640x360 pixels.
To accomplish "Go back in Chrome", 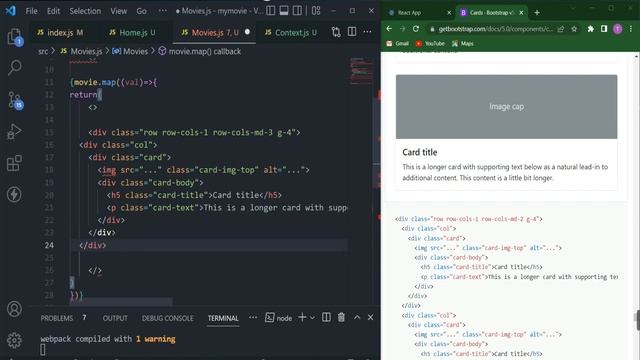I will coord(389,29).
